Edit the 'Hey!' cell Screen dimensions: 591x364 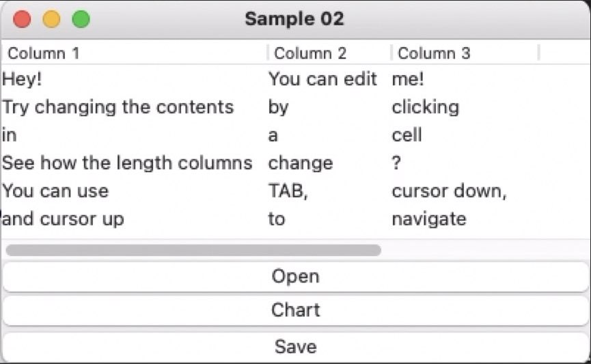click(x=134, y=79)
